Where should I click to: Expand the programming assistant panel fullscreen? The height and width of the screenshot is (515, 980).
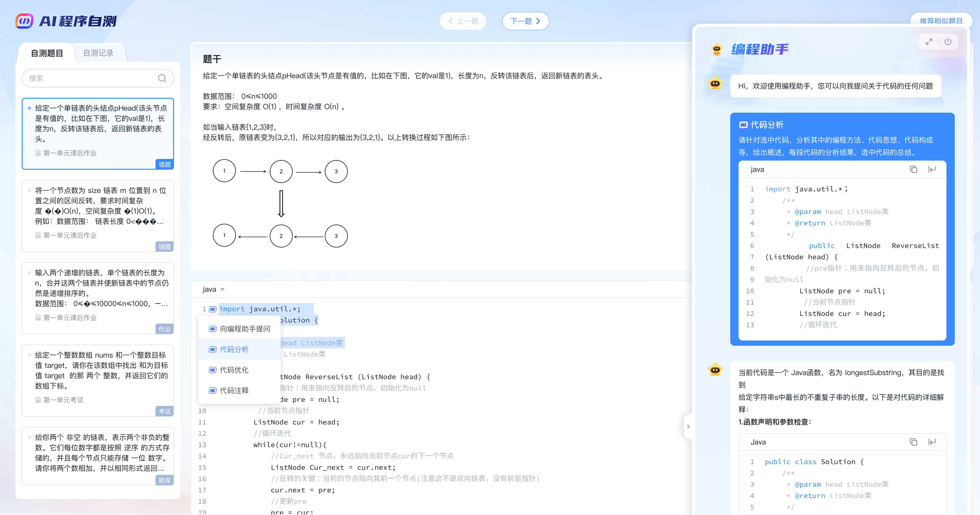point(929,42)
